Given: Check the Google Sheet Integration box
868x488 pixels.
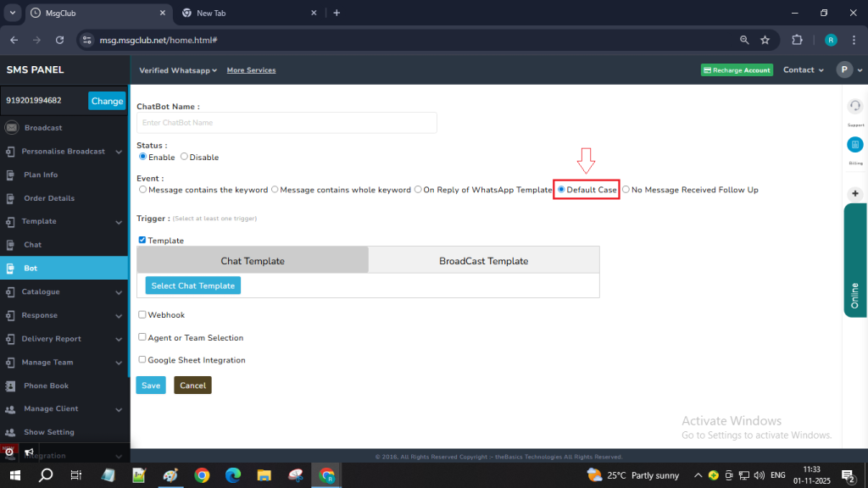Looking at the screenshot, I should (142, 359).
